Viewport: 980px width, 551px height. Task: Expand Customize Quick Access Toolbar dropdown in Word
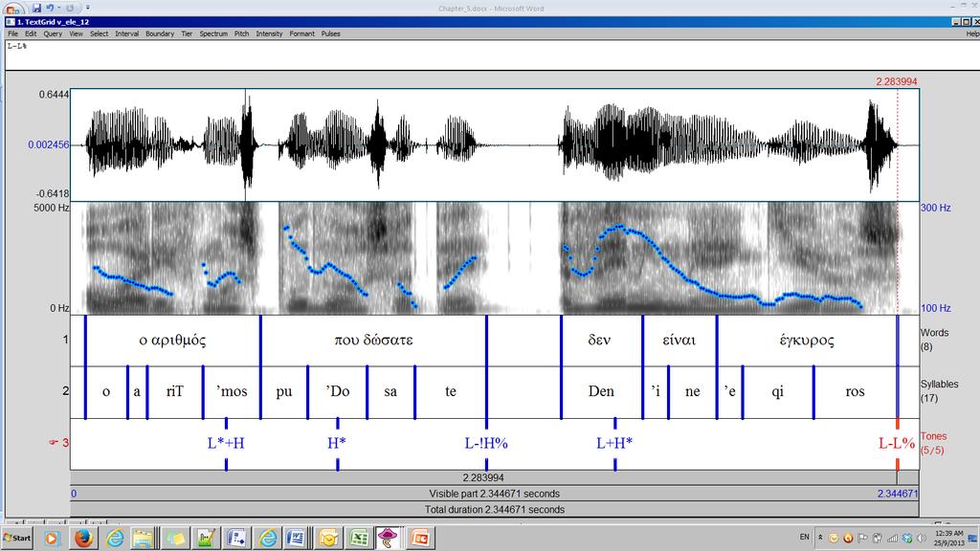(87, 8)
